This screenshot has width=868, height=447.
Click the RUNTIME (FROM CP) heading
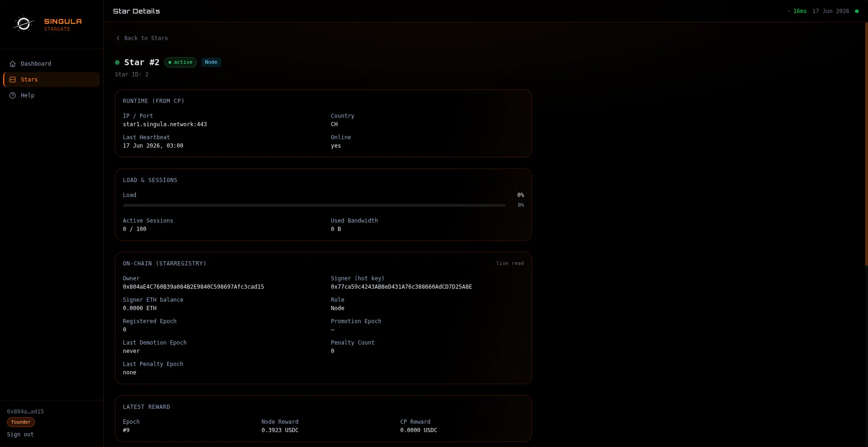[x=154, y=101]
